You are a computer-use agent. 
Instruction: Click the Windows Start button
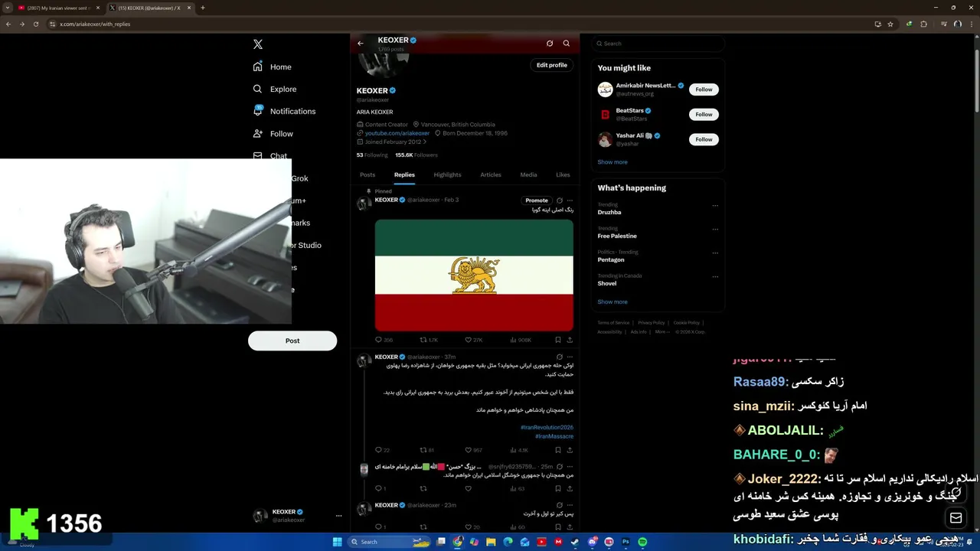click(337, 542)
